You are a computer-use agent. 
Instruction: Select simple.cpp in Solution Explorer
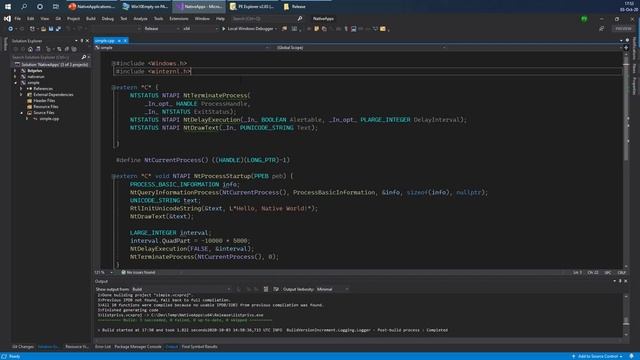49,119
